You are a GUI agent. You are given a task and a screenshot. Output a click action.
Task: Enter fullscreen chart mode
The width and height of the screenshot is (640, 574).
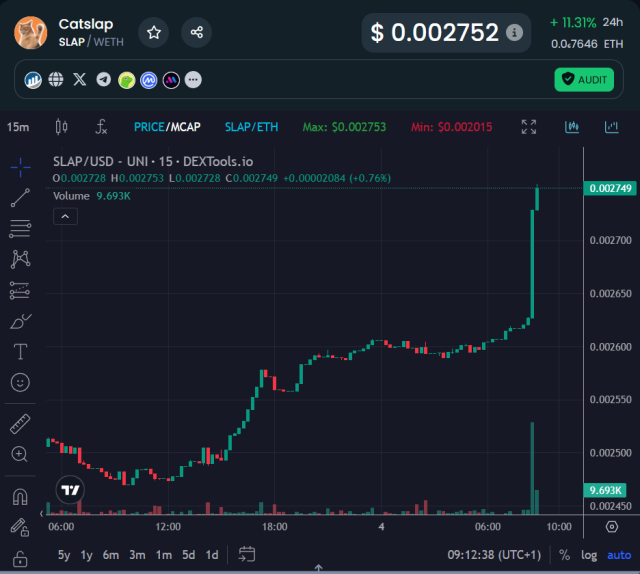(529, 127)
